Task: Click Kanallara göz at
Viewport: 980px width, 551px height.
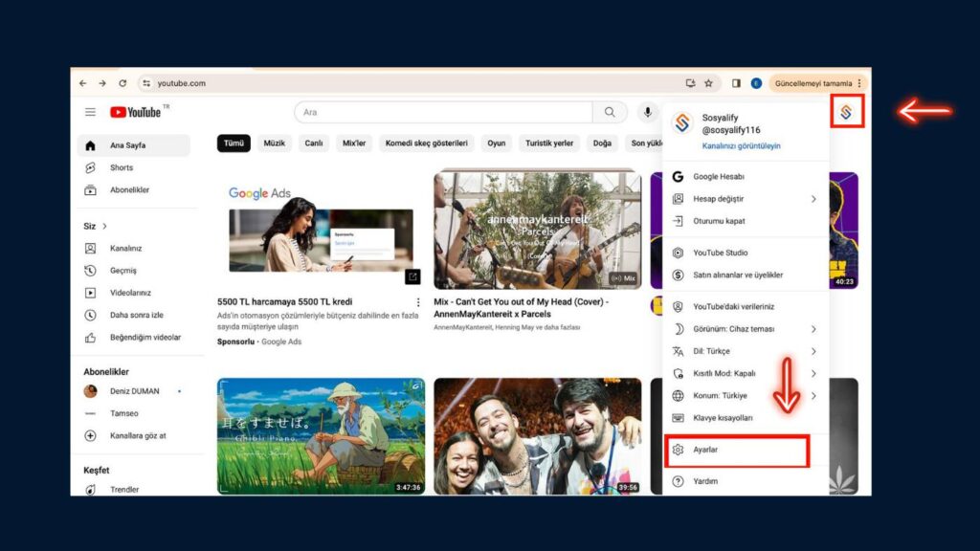Action: 134,435
